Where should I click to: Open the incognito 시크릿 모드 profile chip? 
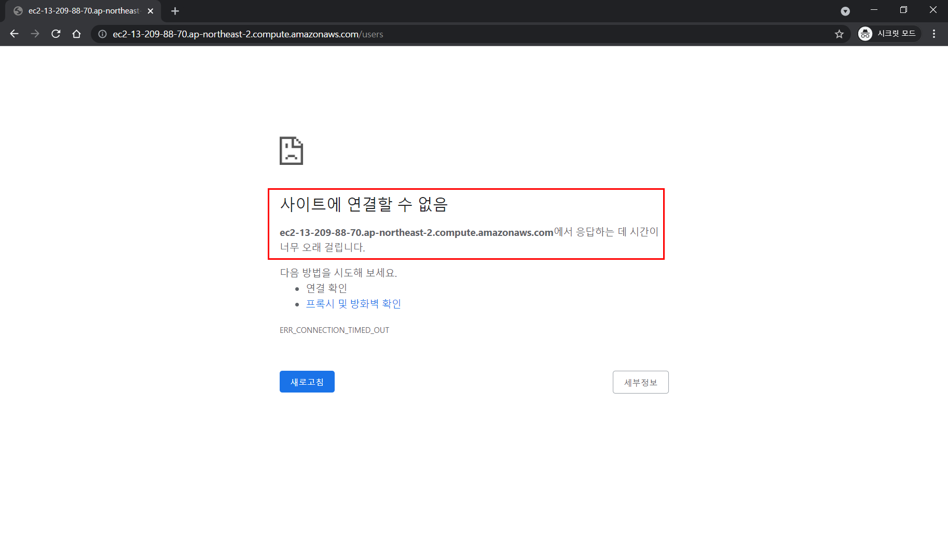889,34
